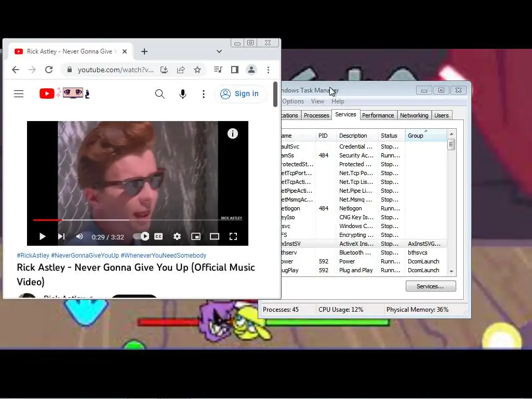Viewport: 532px width, 399px height.
Task: Sort services by Group column
Action: click(426, 136)
